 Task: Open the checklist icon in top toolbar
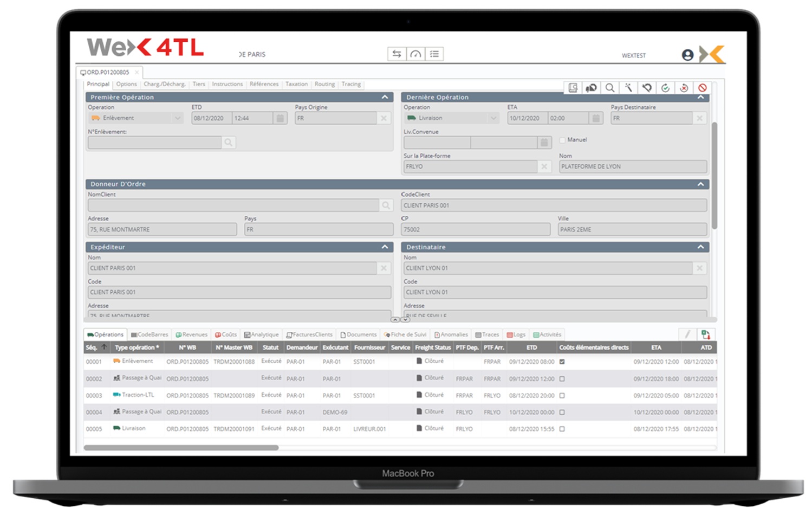434,54
